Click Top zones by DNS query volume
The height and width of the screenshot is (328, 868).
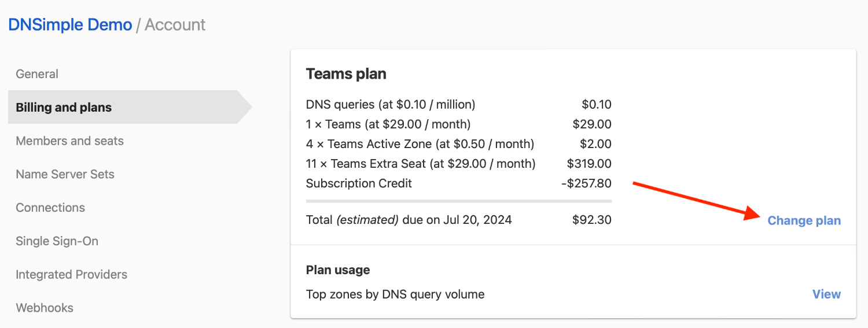click(x=395, y=294)
